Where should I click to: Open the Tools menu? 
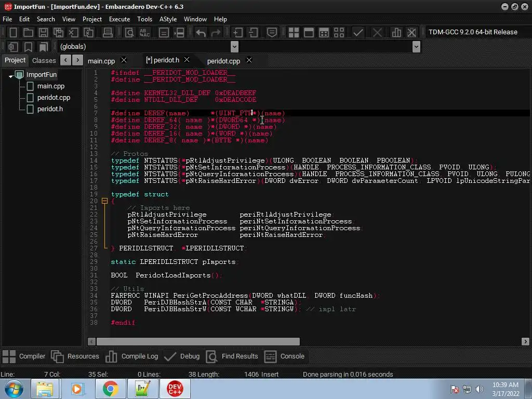144,19
